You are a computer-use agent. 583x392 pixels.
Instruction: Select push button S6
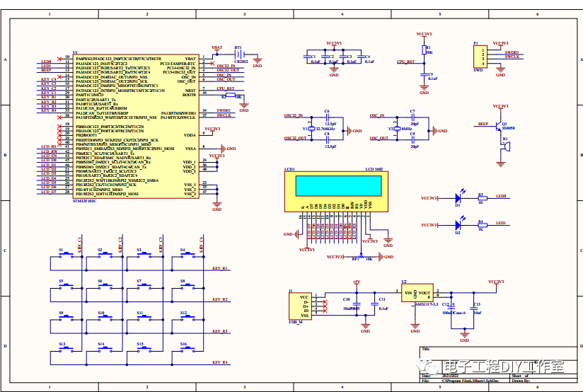coord(105,285)
